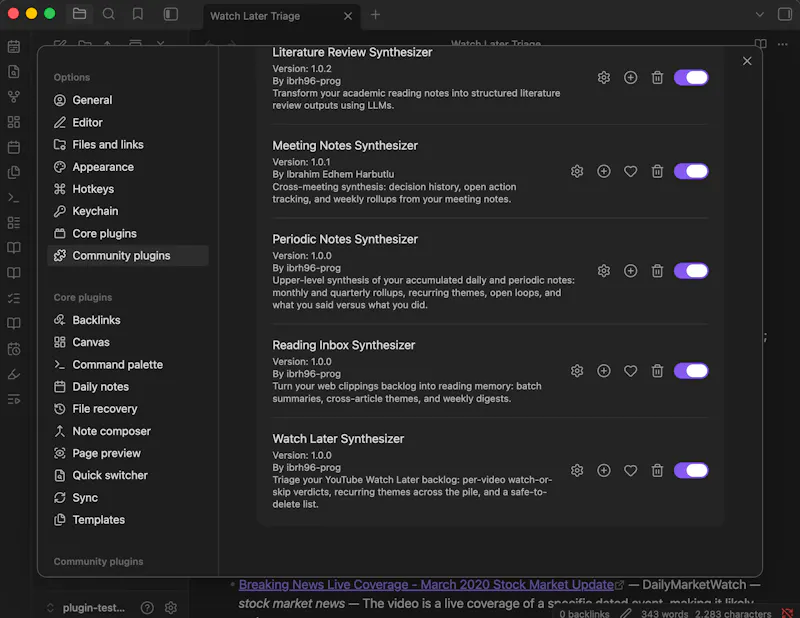Open vault switcher plugin-test
Viewport: 800px width, 618px height.
pyautogui.click(x=86, y=608)
